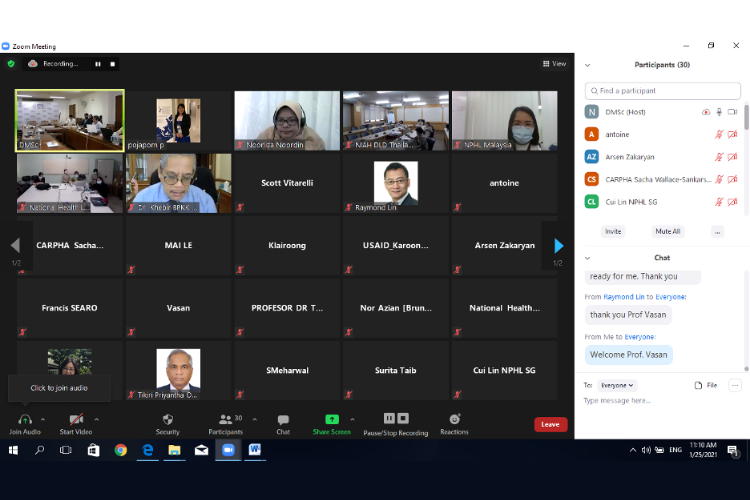Click the red Leave button
This screenshot has height=500, width=750.
[550, 424]
